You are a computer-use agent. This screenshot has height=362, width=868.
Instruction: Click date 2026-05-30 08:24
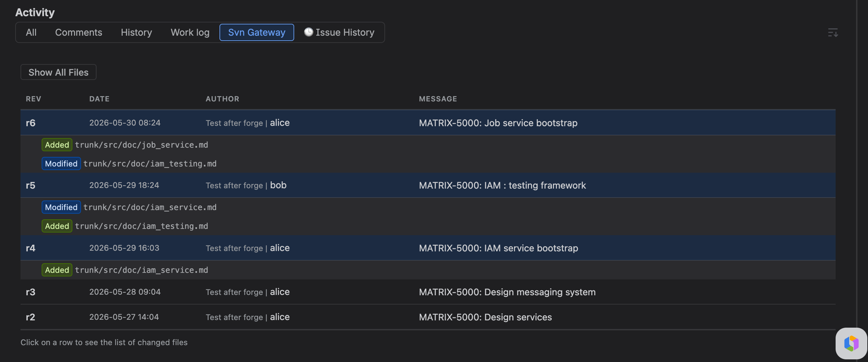pos(125,123)
